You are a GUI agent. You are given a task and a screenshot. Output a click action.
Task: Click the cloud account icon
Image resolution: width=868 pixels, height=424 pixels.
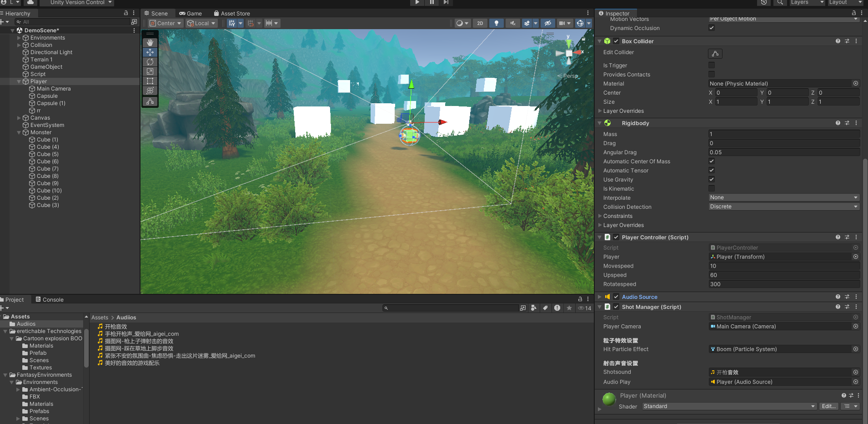coord(30,2)
